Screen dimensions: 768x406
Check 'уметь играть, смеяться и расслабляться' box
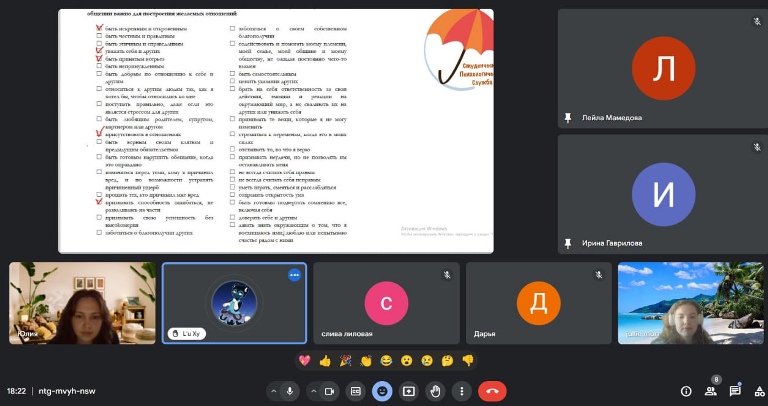[x=233, y=187]
